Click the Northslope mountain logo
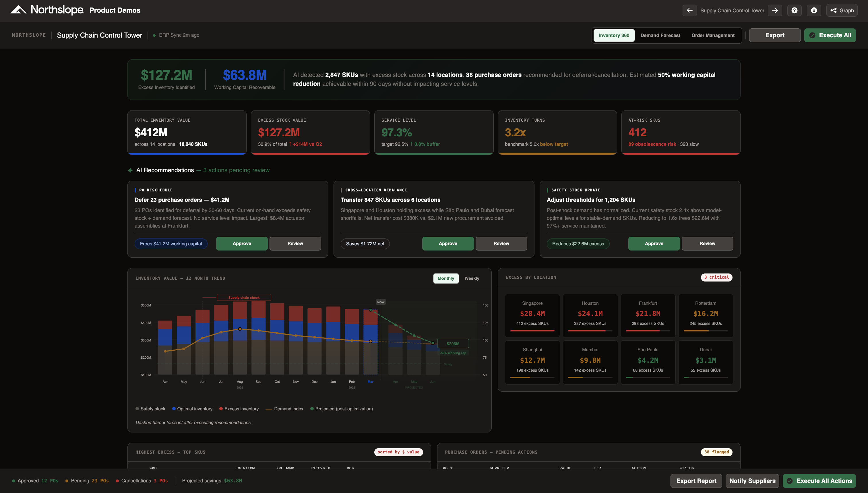This screenshot has height=493, width=868. pyautogui.click(x=18, y=10)
